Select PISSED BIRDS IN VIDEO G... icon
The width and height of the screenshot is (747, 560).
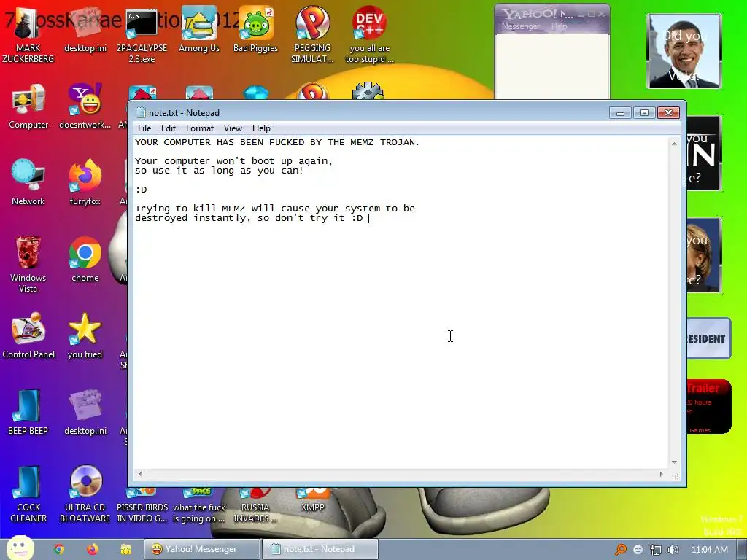[x=142, y=506]
